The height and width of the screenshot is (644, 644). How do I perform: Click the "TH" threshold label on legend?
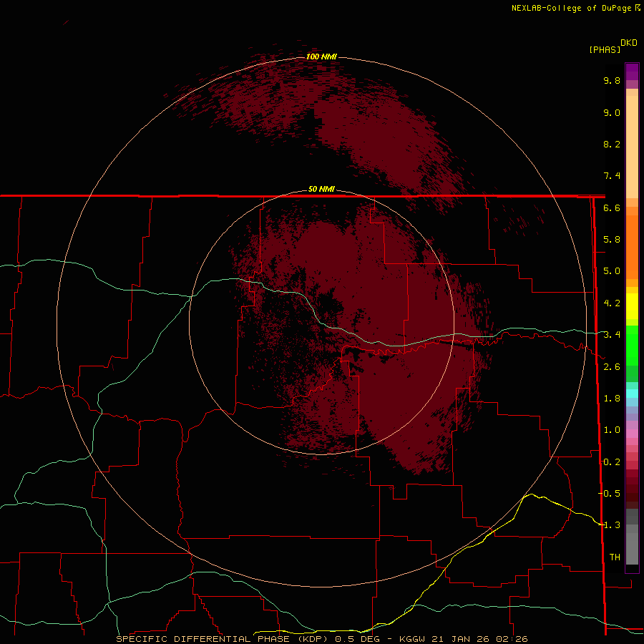pos(615,557)
